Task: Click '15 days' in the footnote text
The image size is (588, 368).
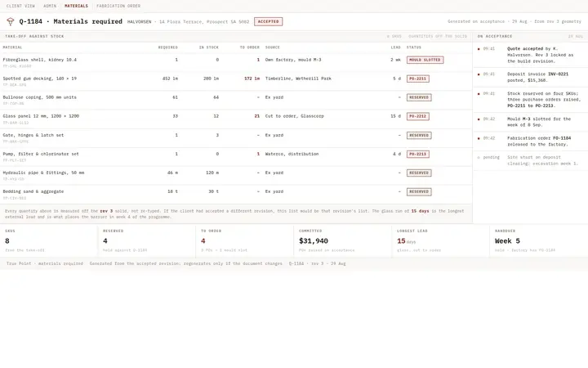Action: (420, 211)
